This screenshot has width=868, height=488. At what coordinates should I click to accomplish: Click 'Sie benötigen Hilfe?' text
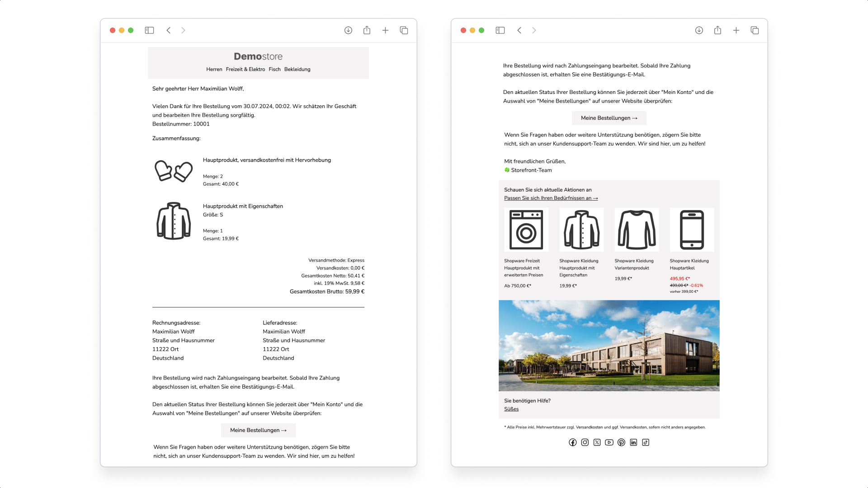pos(527,401)
